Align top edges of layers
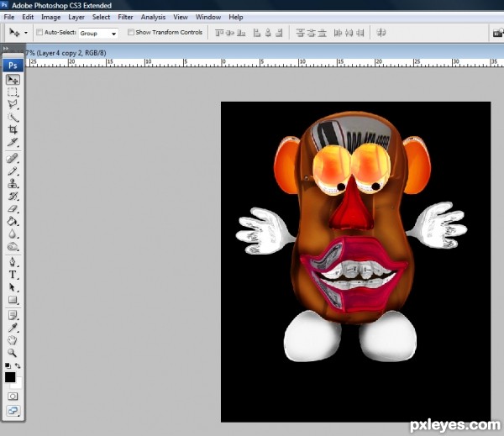Screen dimensions: 504x436 pos(219,33)
